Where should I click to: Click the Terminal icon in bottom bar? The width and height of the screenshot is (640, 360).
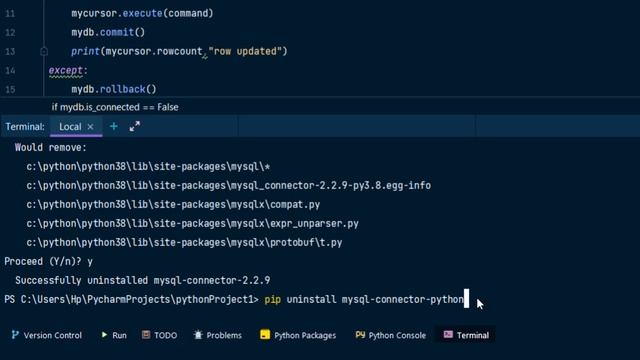tap(448, 335)
